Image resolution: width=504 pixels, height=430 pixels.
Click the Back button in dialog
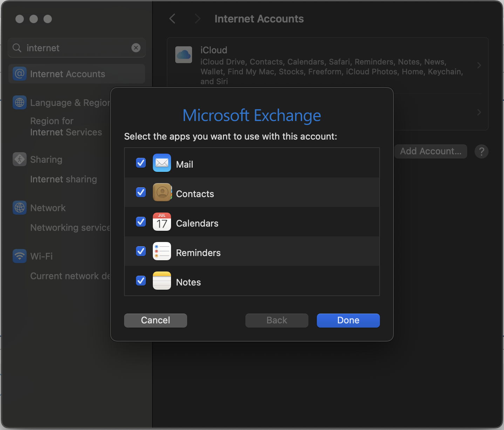tap(277, 320)
